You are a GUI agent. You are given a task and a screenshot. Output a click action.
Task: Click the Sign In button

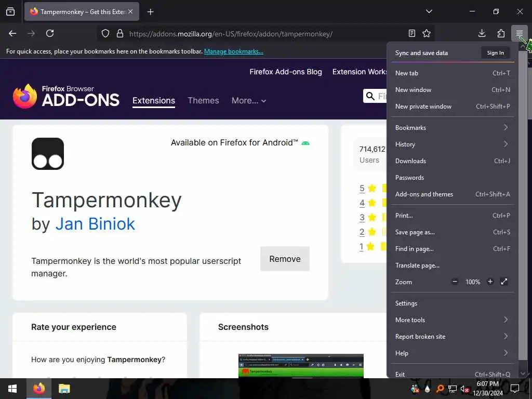click(495, 52)
